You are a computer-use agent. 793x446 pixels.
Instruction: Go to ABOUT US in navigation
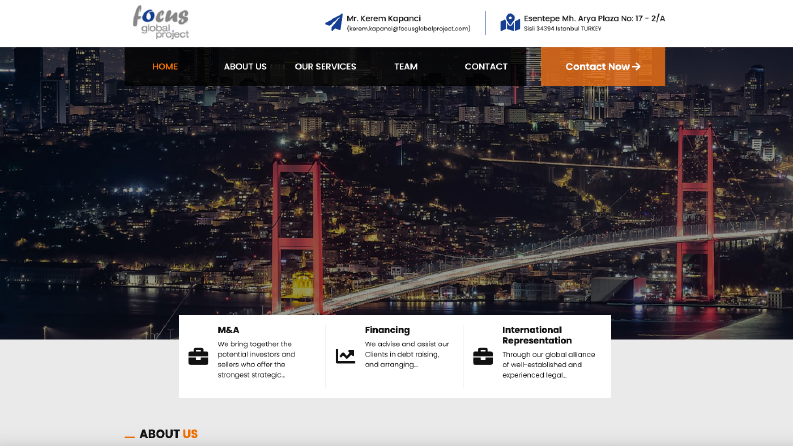coord(245,66)
